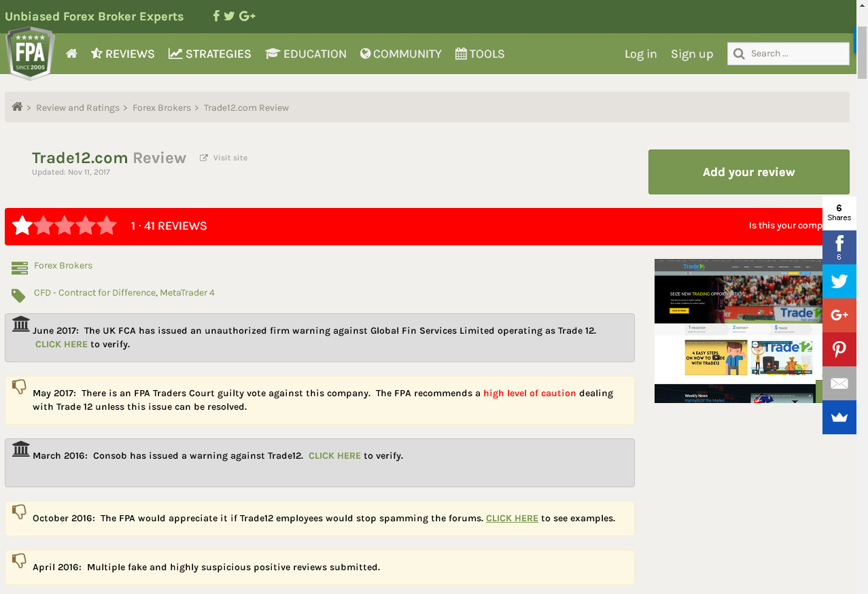Share on Twitter from side share bar
This screenshot has width=868, height=594.
[839, 281]
